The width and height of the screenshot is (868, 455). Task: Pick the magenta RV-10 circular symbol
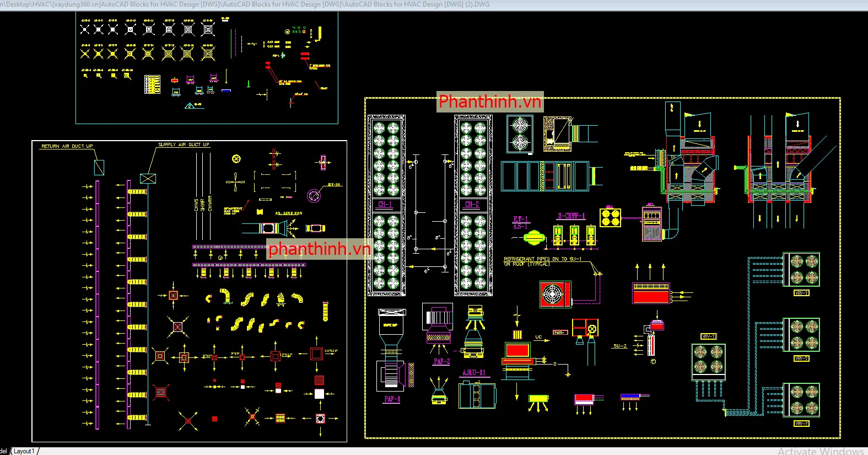(314, 195)
